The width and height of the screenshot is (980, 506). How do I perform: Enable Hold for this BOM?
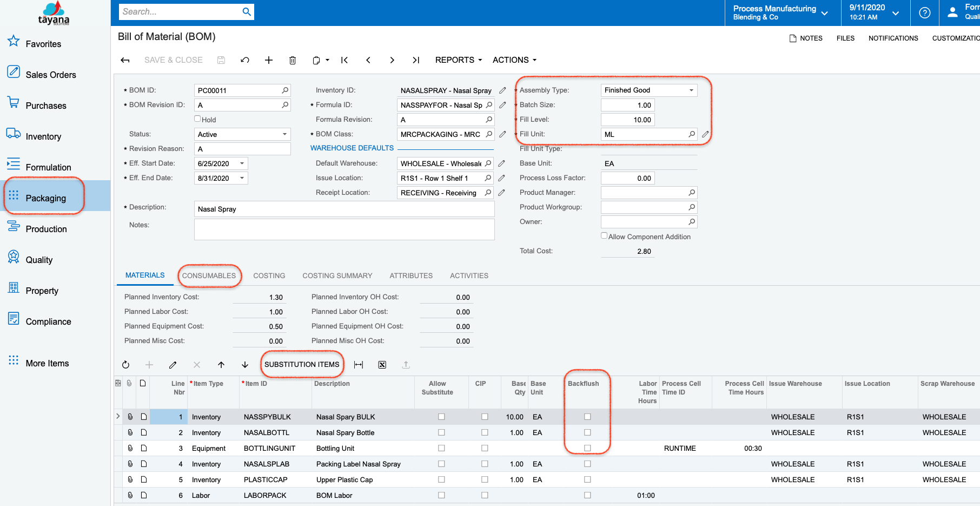pyautogui.click(x=197, y=119)
